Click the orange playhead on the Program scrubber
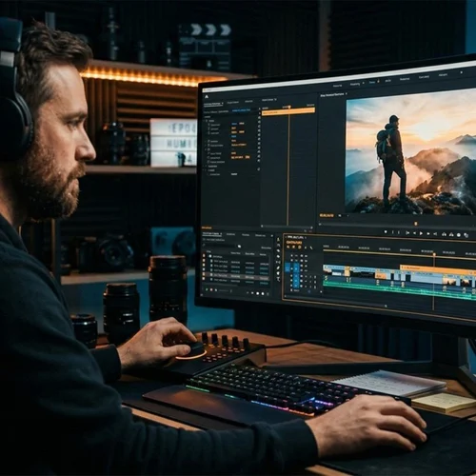 (x=416, y=224)
